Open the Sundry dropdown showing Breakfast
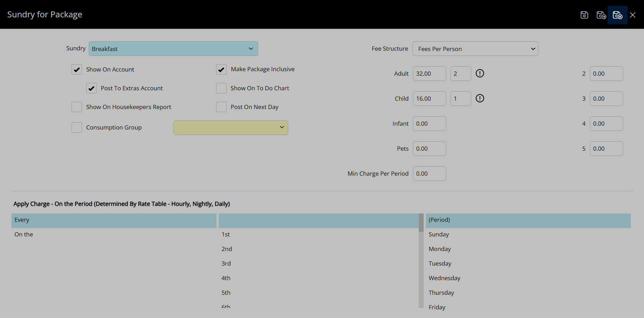This screenshot has height=318, width=644. (173, 49)
